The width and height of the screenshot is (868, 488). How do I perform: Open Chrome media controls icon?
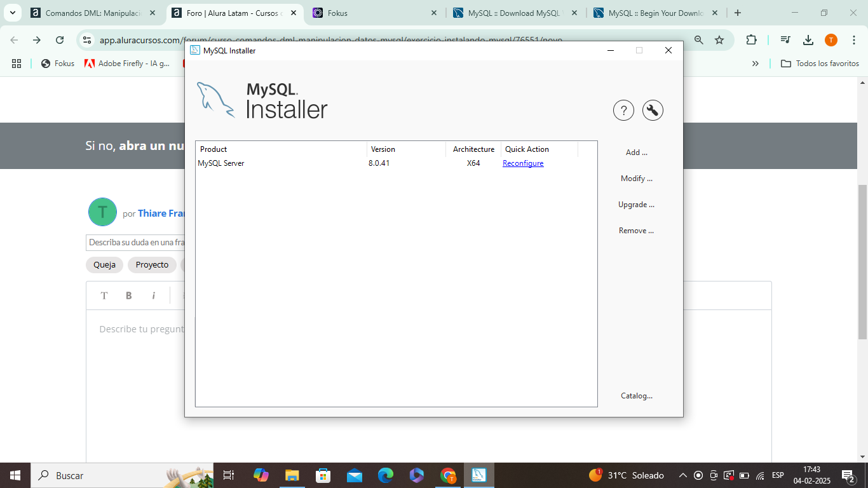pos(786,40)
